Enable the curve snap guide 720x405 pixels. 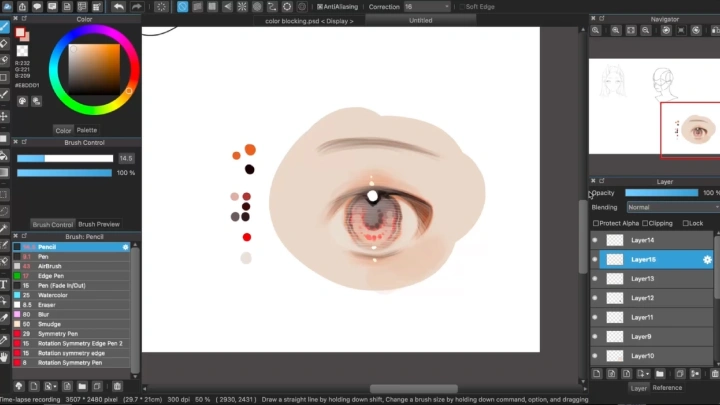(272, 6)
